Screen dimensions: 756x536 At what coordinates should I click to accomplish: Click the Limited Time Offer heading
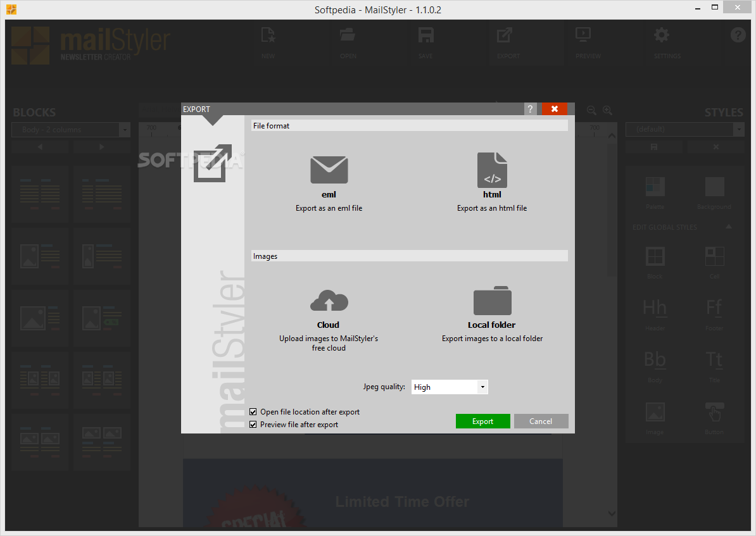pos(402,502)
